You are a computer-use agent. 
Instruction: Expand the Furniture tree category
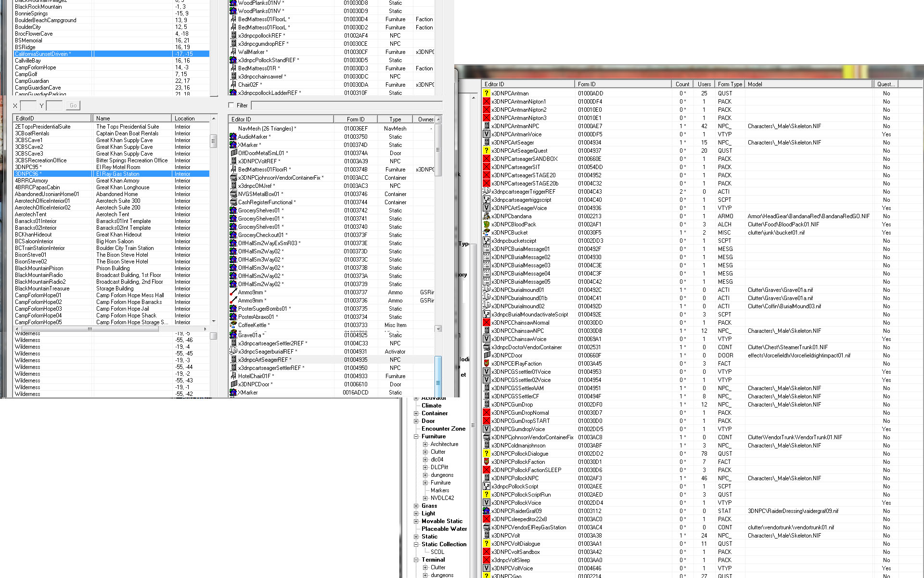pos(416,435)
